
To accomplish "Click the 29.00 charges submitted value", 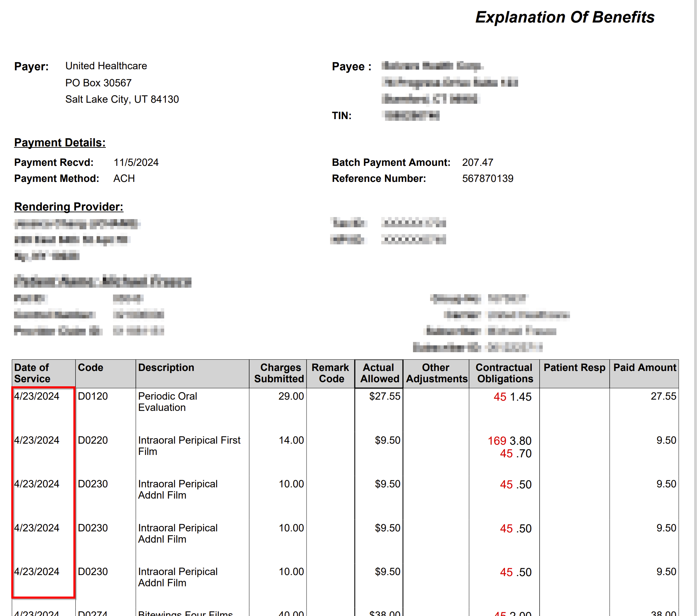I will point(291,396).
